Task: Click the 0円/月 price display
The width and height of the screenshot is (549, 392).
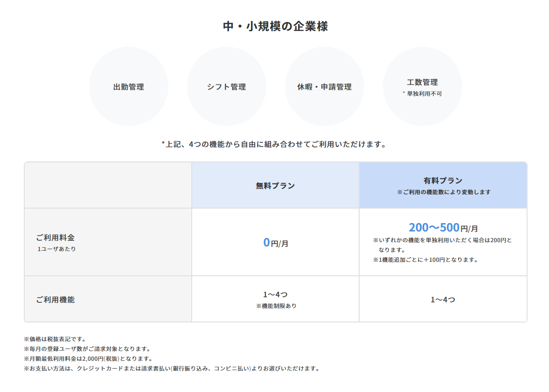Action: coord(275,241)
